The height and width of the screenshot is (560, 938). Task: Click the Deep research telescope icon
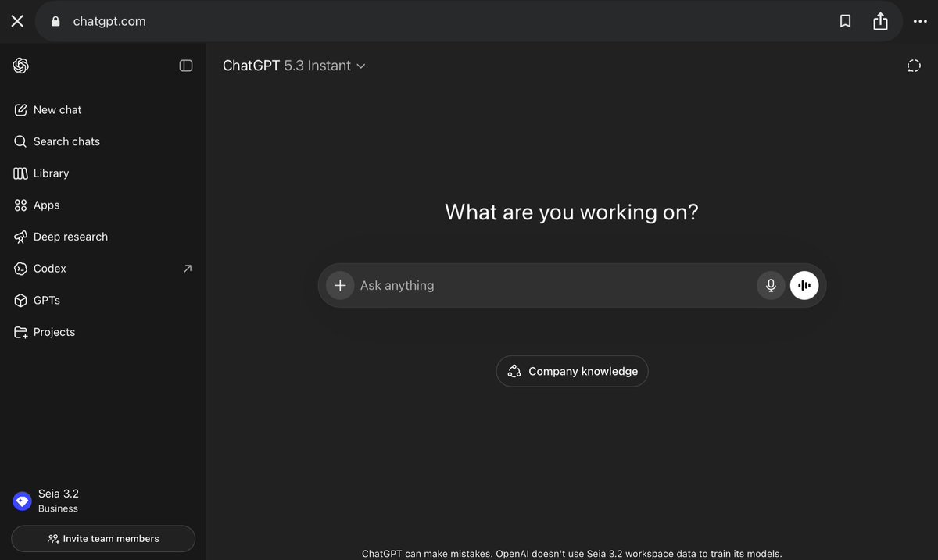point(20,237)
